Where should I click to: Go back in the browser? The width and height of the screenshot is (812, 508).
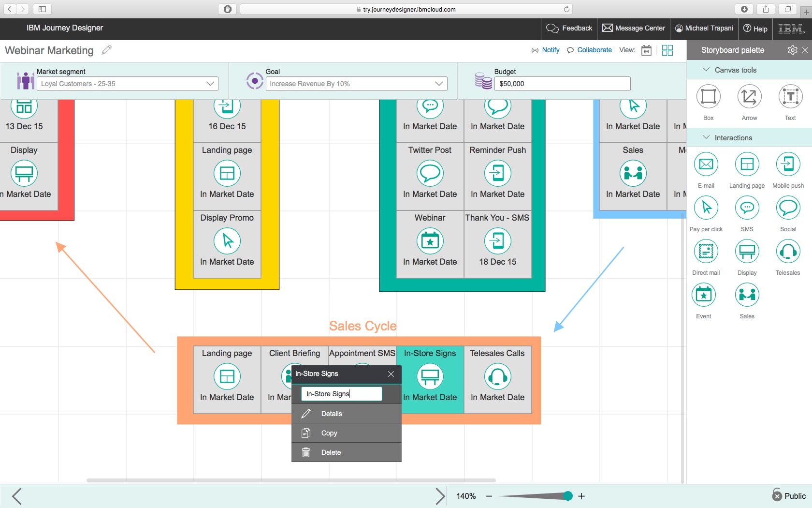point(10,9)
